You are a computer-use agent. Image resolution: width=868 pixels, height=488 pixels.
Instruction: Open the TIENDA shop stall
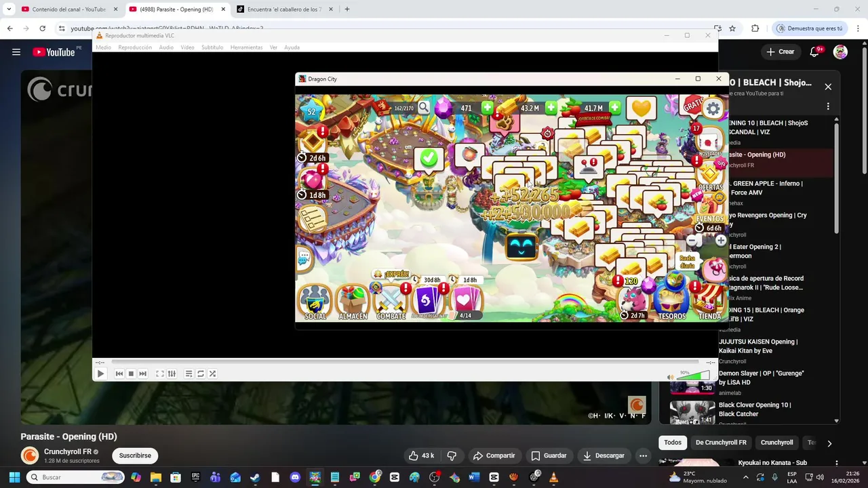709,302
